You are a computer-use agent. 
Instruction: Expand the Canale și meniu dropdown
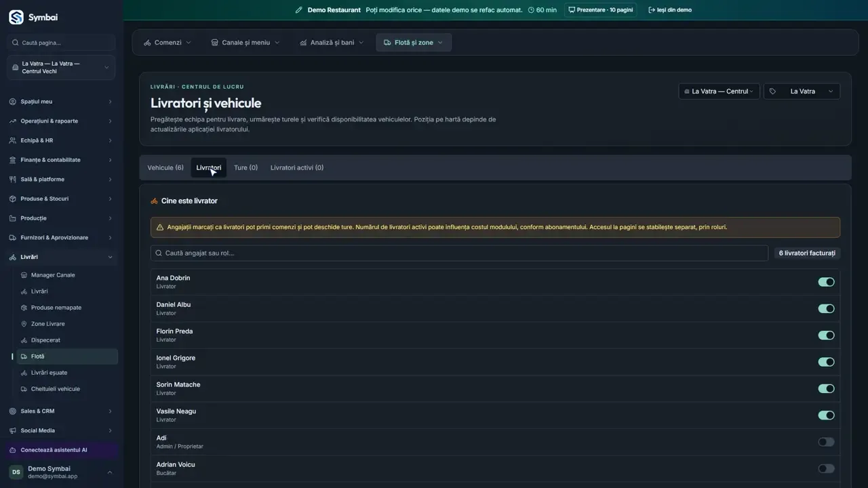[x=245, y=43]
